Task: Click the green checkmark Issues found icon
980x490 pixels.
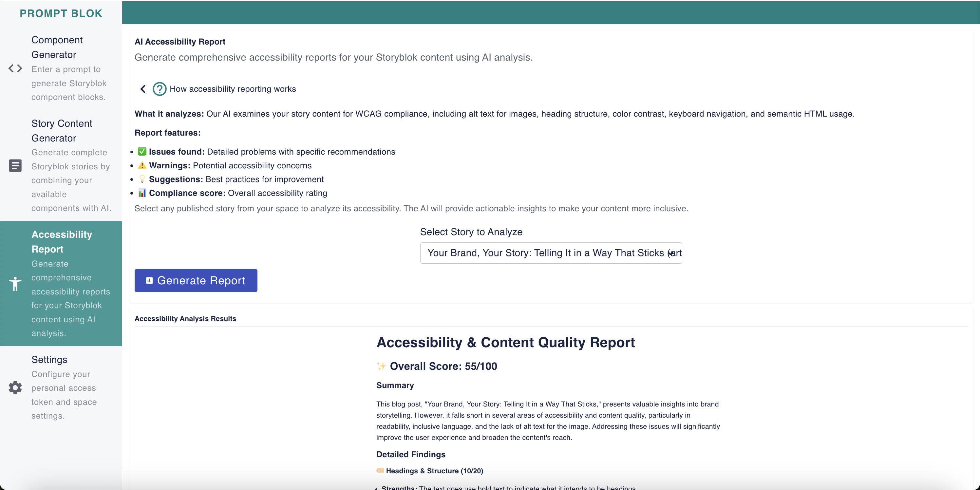Action: [142, 151]
